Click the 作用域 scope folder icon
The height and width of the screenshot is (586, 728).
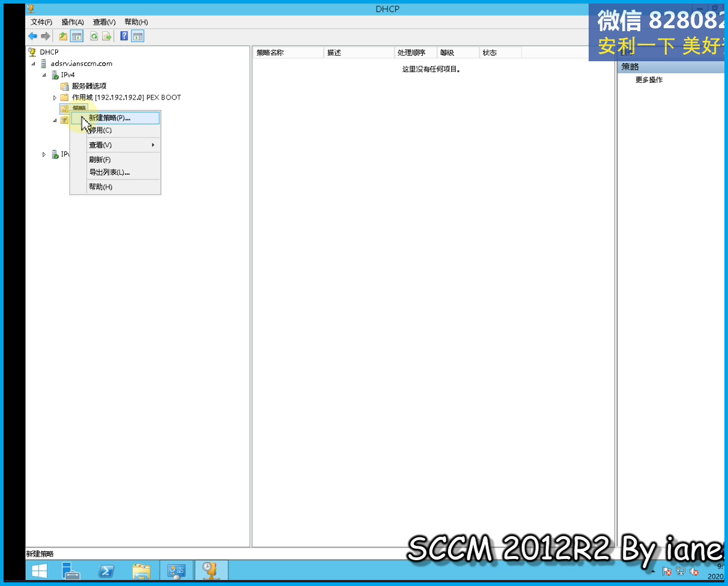[65, 97]
